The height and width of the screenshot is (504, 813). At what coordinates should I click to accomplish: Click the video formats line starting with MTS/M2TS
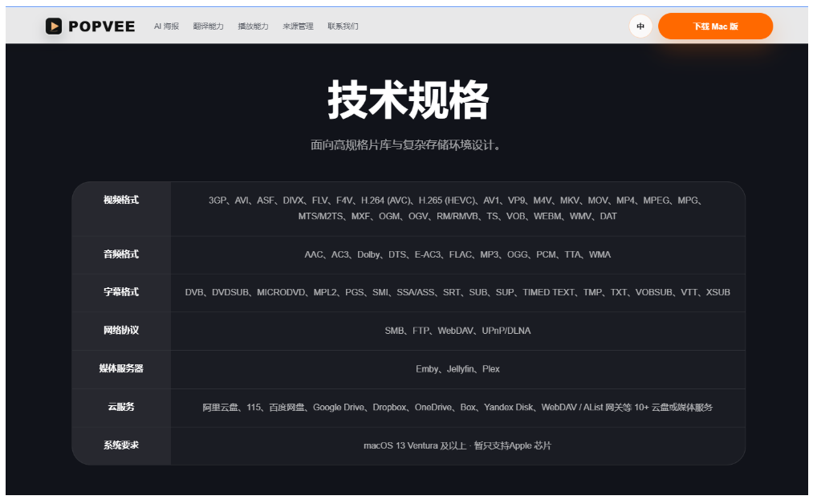point(457,216)
